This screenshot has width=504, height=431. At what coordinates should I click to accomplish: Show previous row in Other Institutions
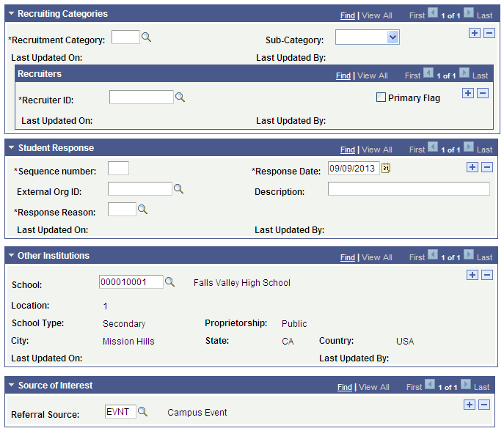pyautogui.click(x=433, y=255)
